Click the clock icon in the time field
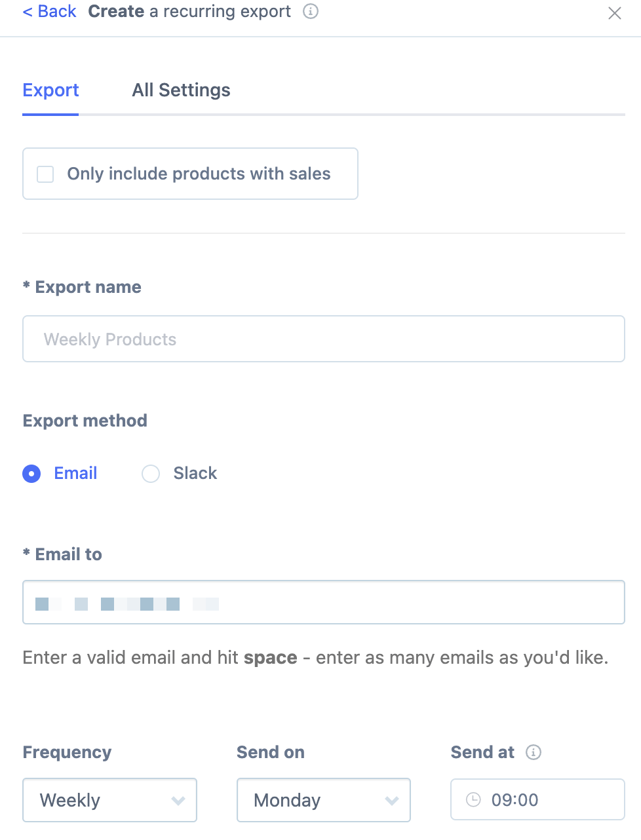 coord(473,799)
